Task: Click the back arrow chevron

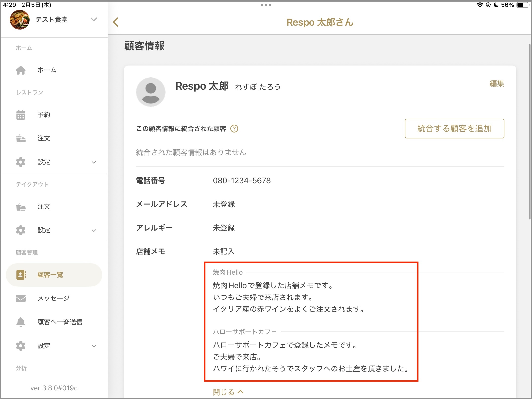Action: coord(116,22)
